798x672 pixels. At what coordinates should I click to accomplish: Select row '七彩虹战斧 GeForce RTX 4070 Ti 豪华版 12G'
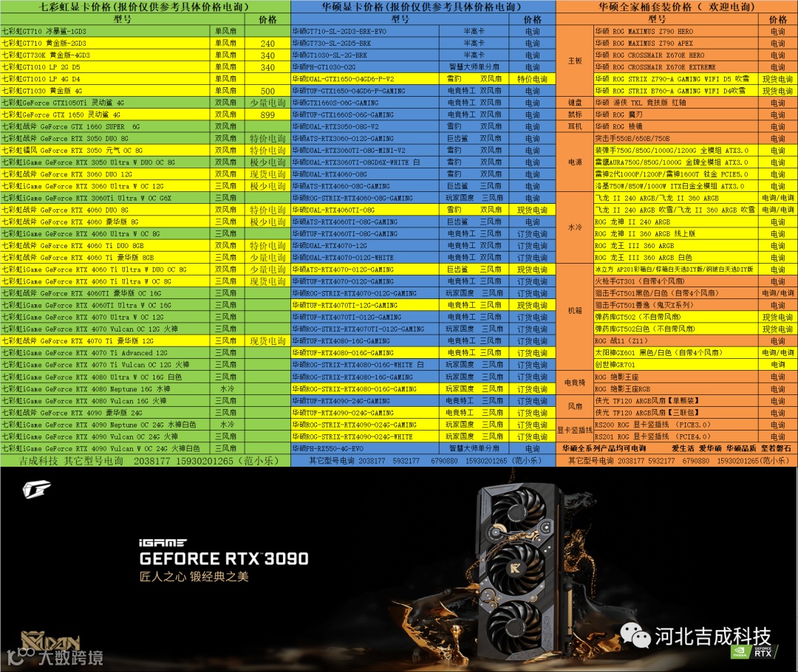pyautogui.click(x=146, y=341)
